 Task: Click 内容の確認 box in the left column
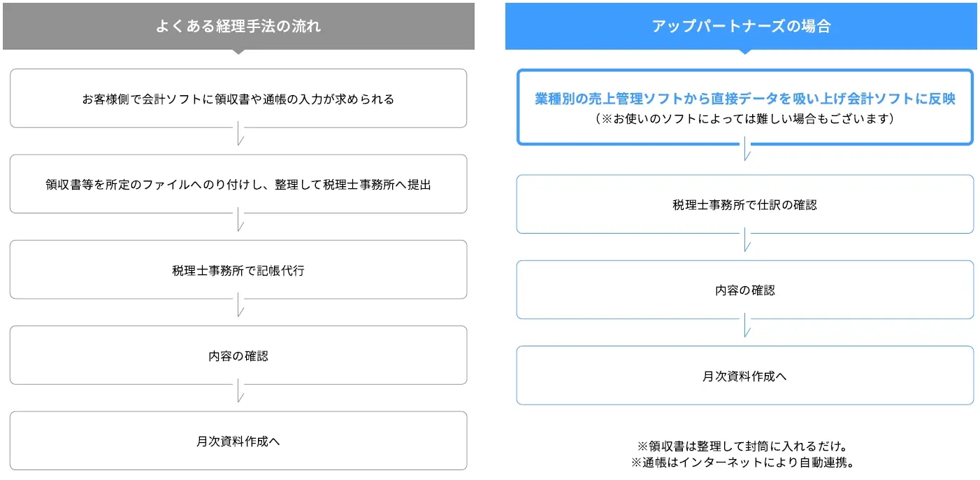(x=238, y=355)
